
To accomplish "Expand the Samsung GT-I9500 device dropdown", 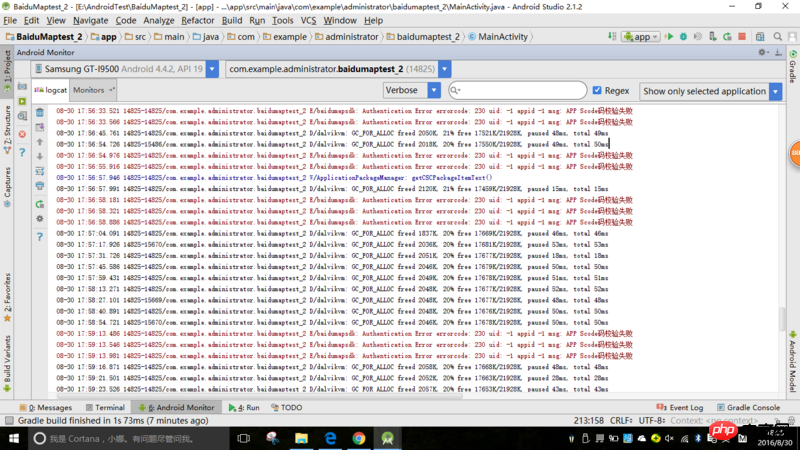I will 212,69.
